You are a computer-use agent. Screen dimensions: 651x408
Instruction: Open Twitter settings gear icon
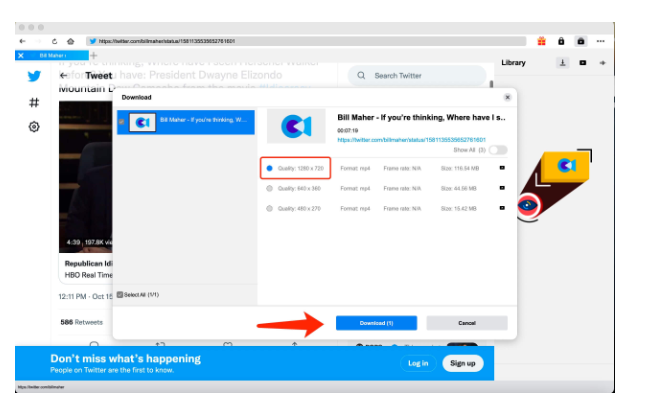point(34,127)
